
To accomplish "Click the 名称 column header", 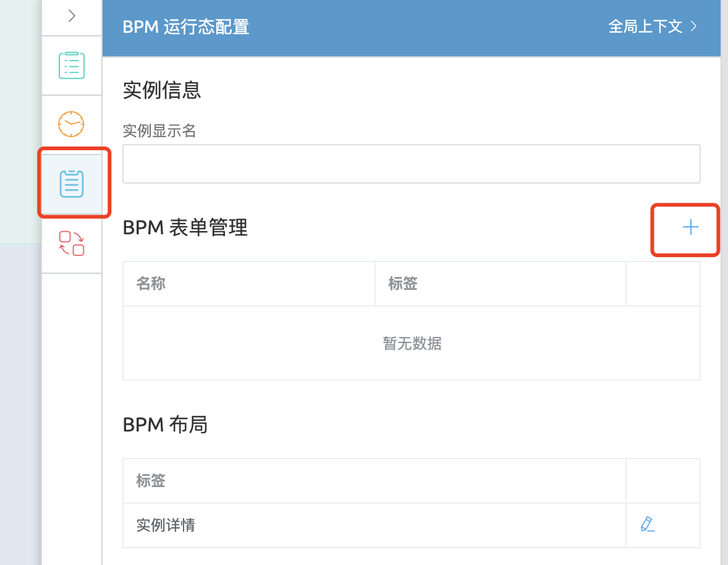I will tap(151, 284).
